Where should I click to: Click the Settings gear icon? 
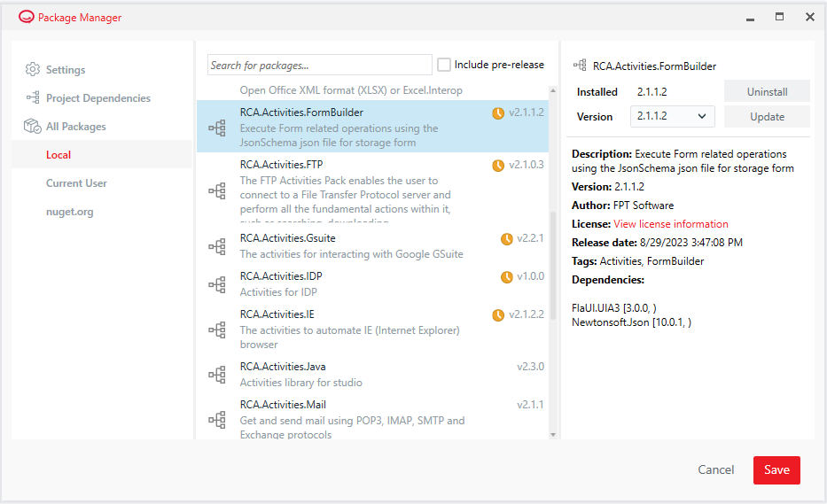point(33,70)
